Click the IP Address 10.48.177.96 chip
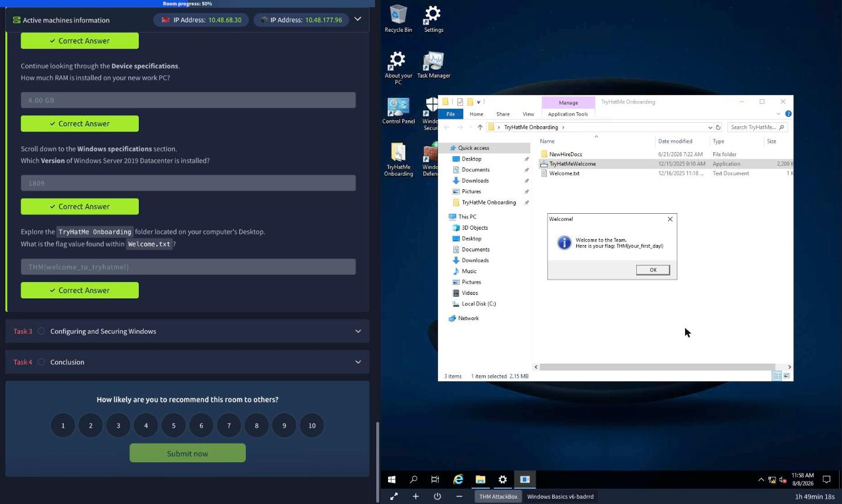Screen dimensions: 842x504 tap(300, 20)
